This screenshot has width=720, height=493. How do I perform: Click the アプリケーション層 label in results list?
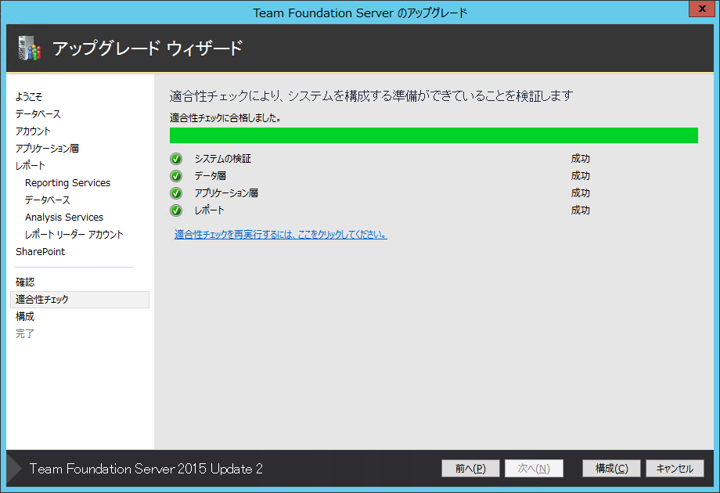(226, 193)
